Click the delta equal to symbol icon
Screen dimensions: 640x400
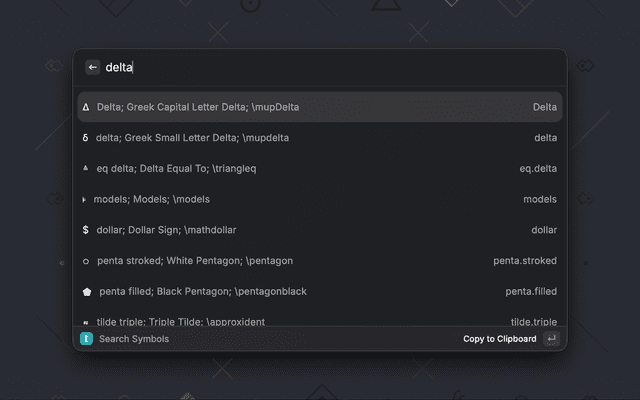coord(86,168)
